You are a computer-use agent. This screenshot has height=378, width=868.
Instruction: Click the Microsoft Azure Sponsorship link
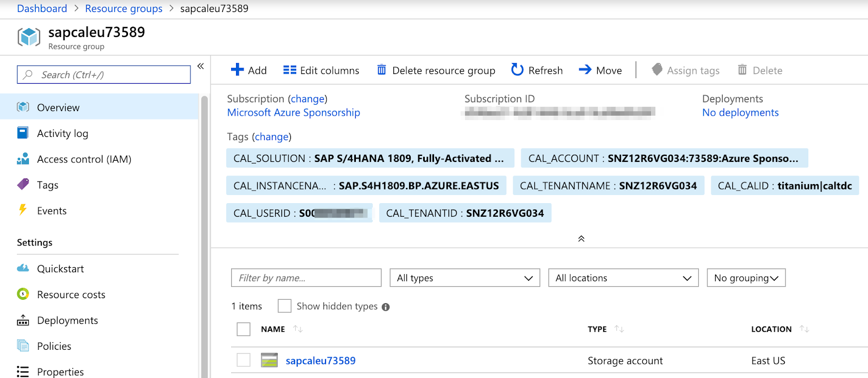pyautogui.click(x=293, y=112)
